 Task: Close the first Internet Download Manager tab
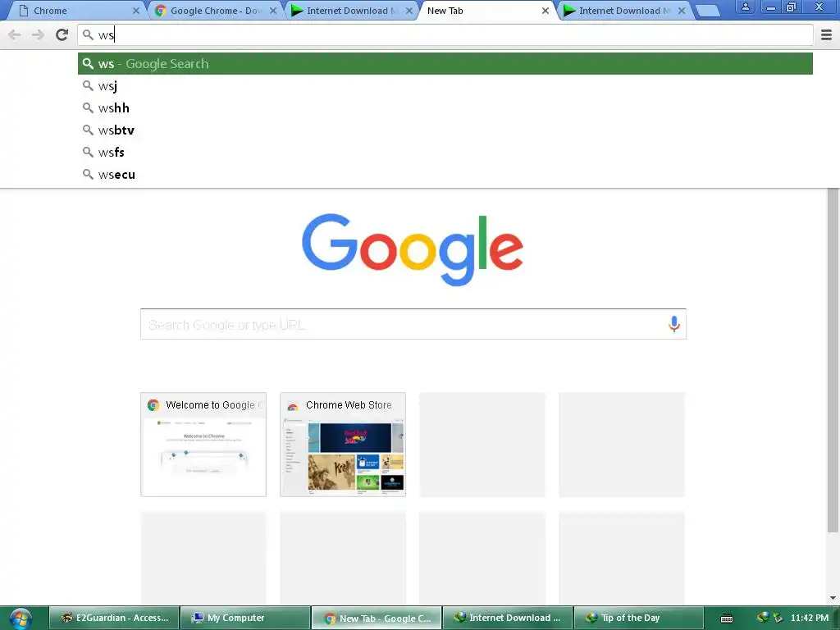pyautogui.click(x=409, y=11)
